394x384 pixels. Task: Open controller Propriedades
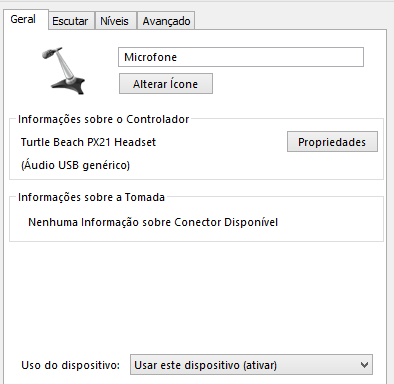pyautogui.click(x=332, y=142)
